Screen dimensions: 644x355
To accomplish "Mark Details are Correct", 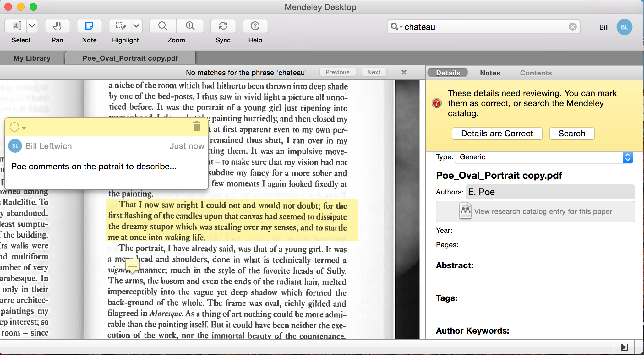I will [497, 134].
